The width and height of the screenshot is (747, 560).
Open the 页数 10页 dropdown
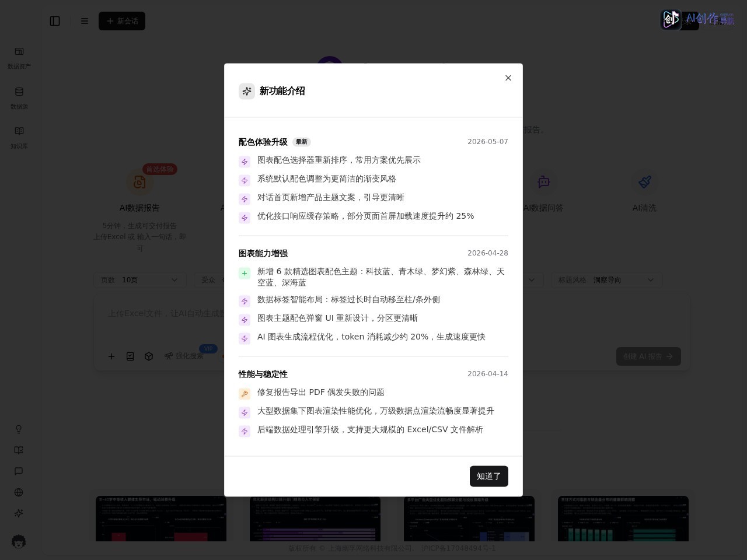point(140,280)
